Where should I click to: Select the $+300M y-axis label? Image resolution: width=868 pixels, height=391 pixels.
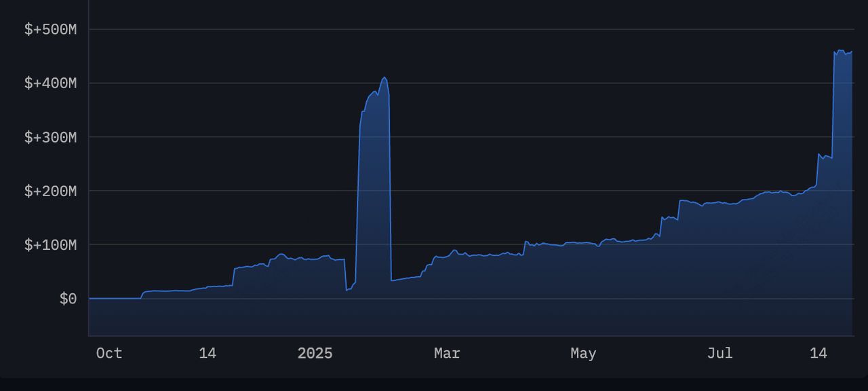coord(50,137)
